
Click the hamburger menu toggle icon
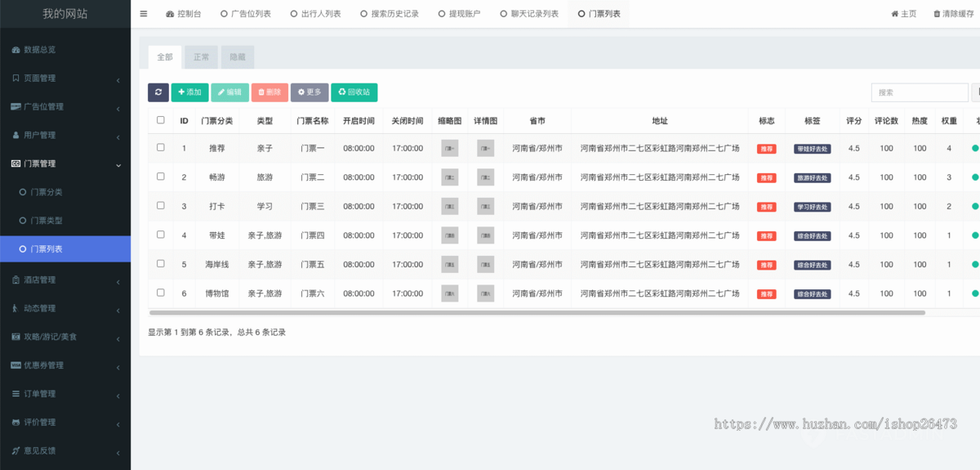click(x=144, y=14)
